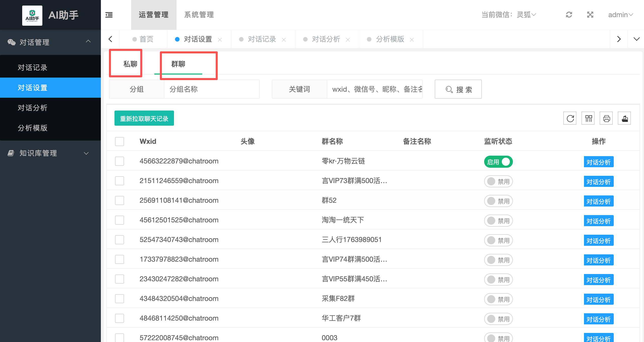Viewport: 644px width, 342px height.
Task: Open the 系统管理 top menu
Action: (x=199, y=15)
